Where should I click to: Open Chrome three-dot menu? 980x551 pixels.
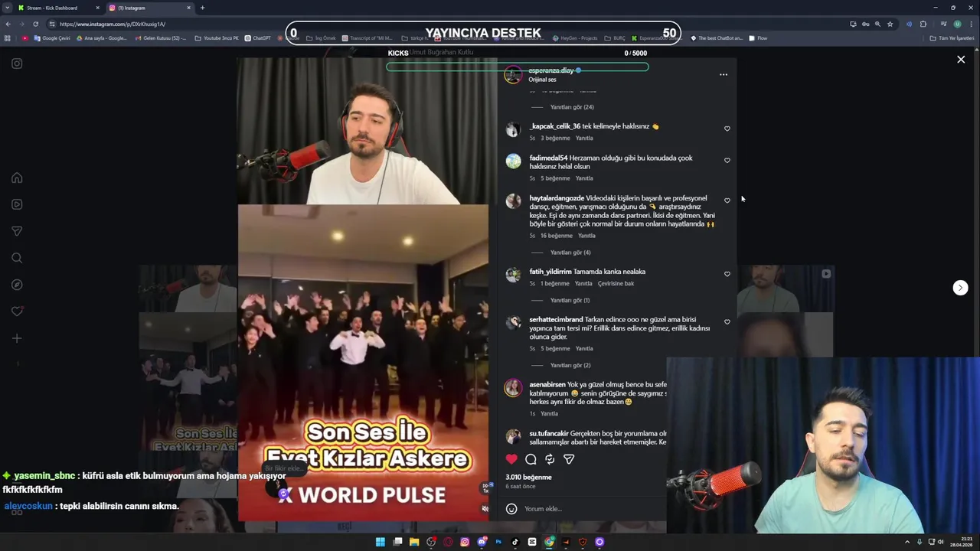point(971,24)
